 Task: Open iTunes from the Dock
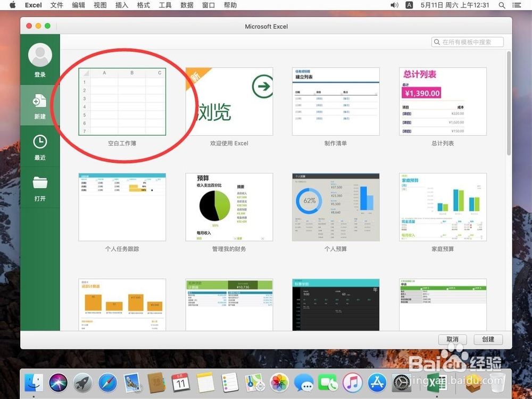tap(353, 383)
